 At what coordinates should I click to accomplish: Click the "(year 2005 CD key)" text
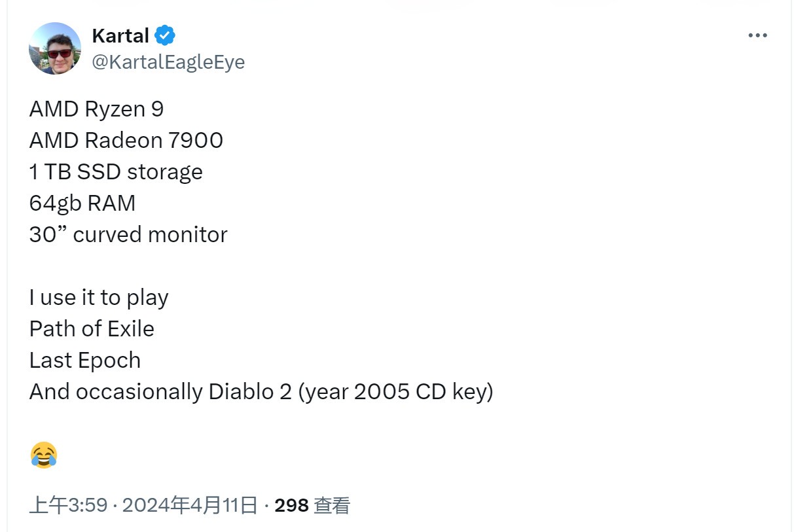click(396, 392)
